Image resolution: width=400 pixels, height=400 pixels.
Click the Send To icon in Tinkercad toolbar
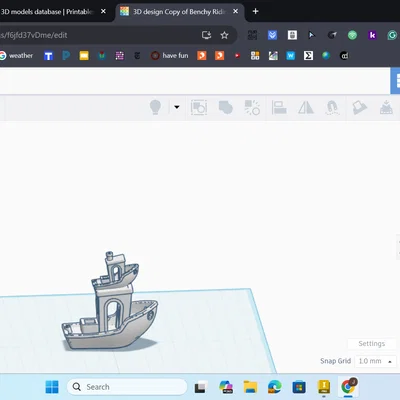pos(359,107)
